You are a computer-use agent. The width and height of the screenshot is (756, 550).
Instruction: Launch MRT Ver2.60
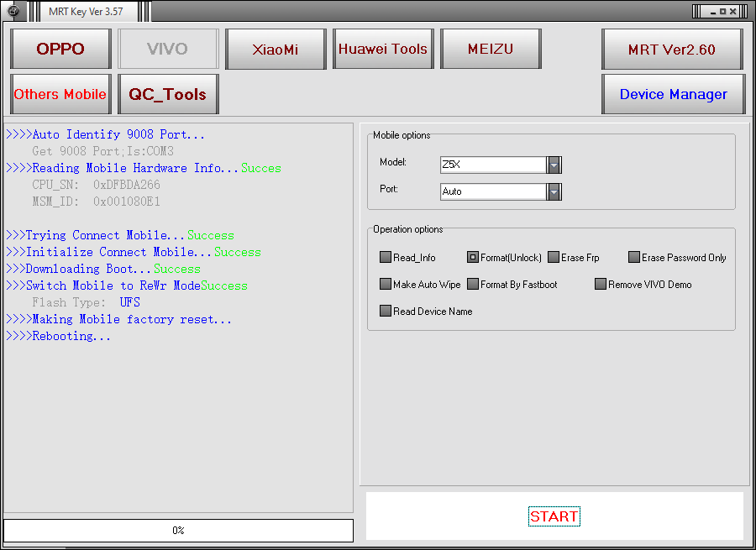coord(672,49)
